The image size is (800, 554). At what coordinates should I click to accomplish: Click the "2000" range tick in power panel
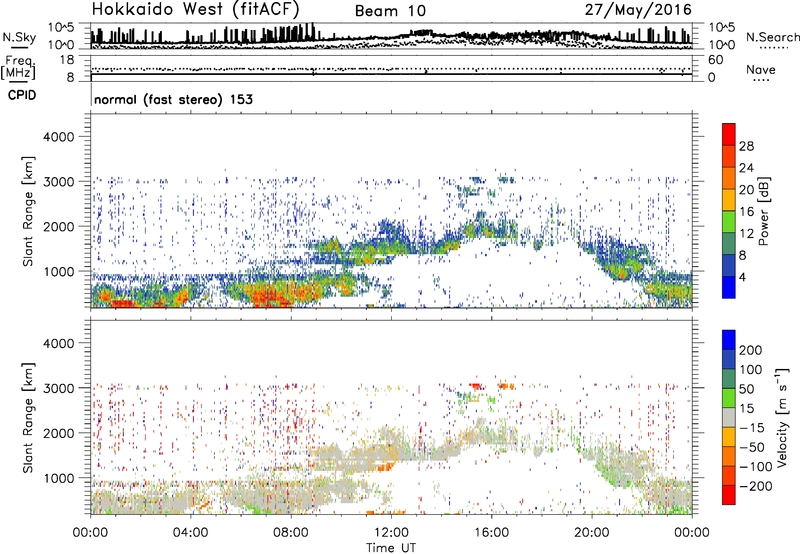58,226
